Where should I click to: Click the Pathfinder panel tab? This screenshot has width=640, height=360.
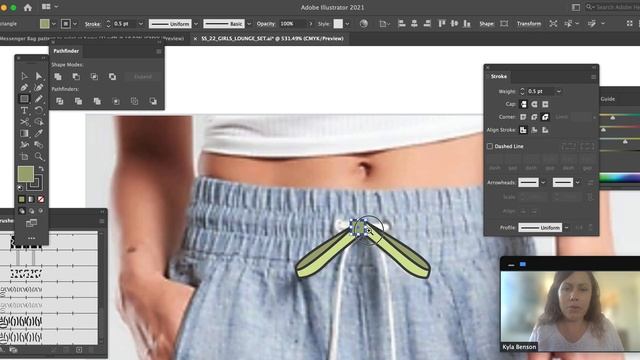tap(66, 51)
